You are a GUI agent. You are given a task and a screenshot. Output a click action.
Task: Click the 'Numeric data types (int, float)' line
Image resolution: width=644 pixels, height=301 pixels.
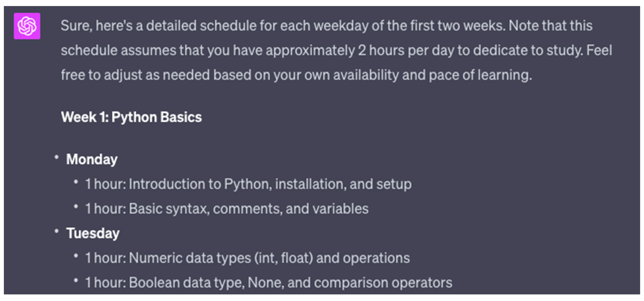[x=247, y=258]
